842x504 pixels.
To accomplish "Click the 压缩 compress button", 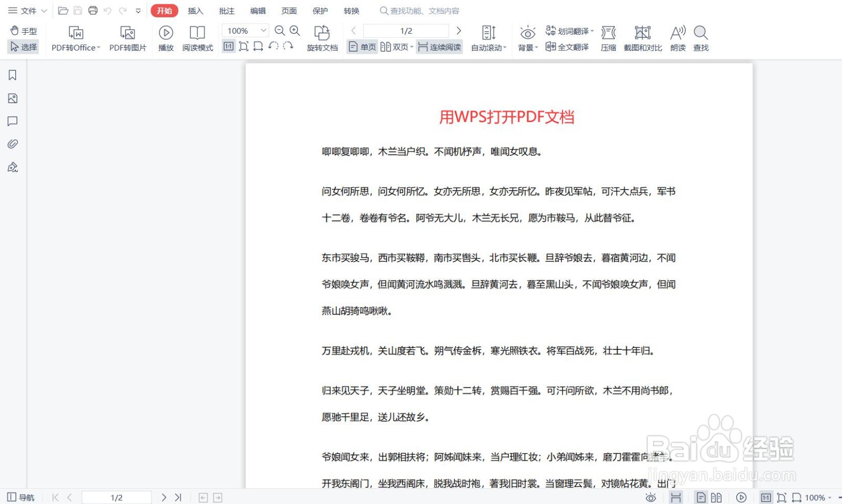I will [x=608, y=38].
